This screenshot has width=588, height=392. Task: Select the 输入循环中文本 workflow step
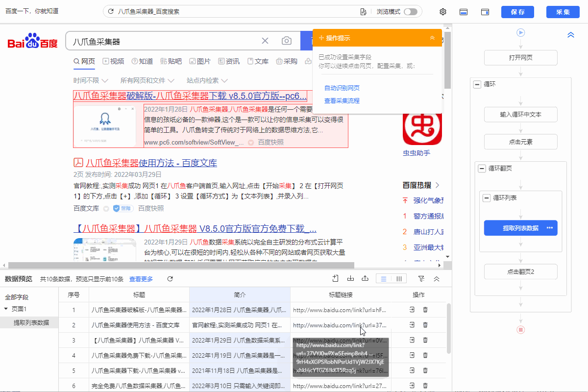click(521, 115)
